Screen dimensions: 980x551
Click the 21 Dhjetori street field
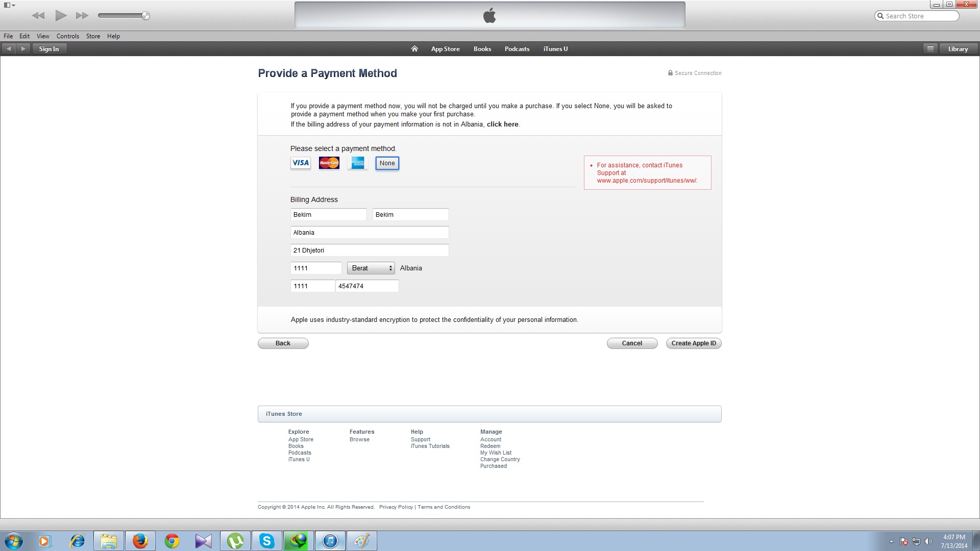[x=369, y=251]
